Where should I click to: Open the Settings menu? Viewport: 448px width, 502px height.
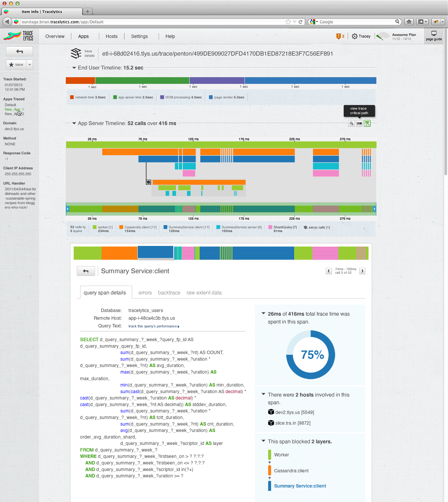tap(139, 36)
